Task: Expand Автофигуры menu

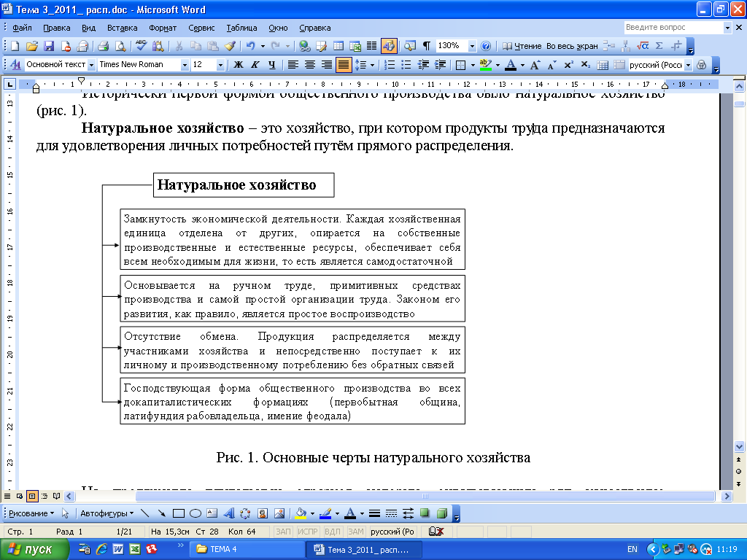Action: (x=107, y=513)
